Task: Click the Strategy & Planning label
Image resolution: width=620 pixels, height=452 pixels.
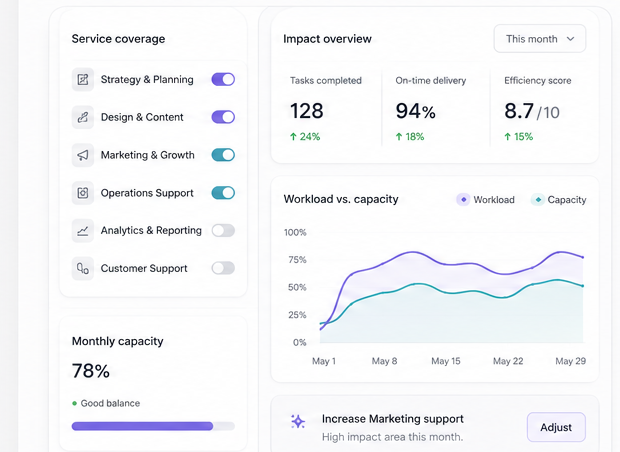Action: pos(147,79)
